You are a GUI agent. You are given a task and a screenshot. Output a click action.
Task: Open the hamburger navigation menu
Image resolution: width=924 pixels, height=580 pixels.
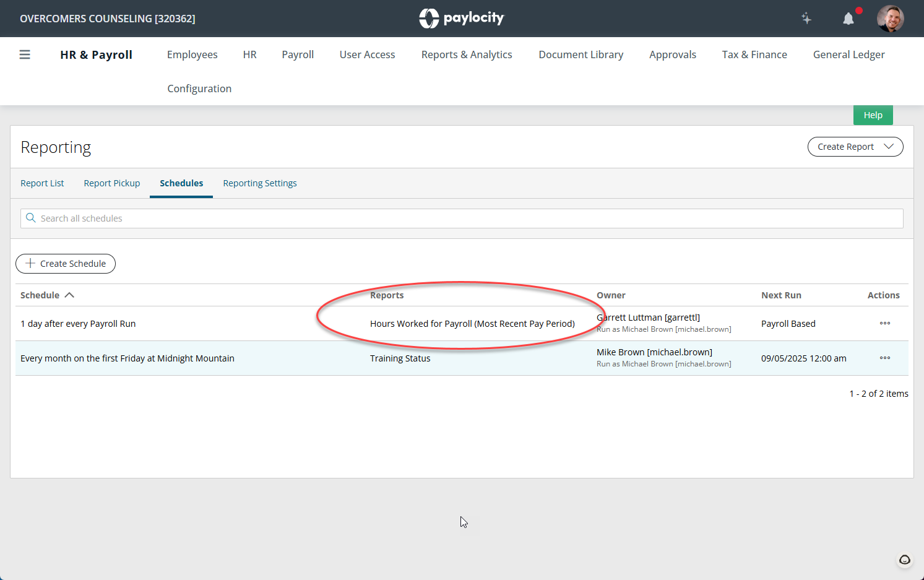(x=25, y=54)
